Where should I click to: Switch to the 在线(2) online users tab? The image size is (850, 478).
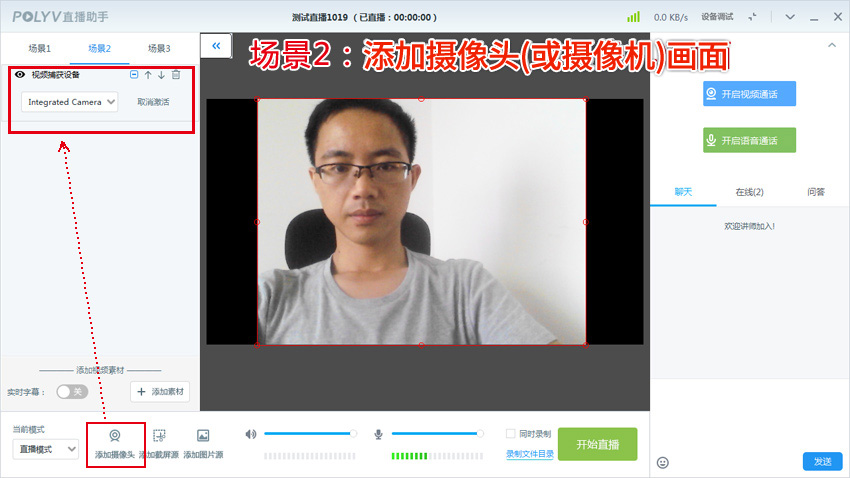click(x=749, y=192)
